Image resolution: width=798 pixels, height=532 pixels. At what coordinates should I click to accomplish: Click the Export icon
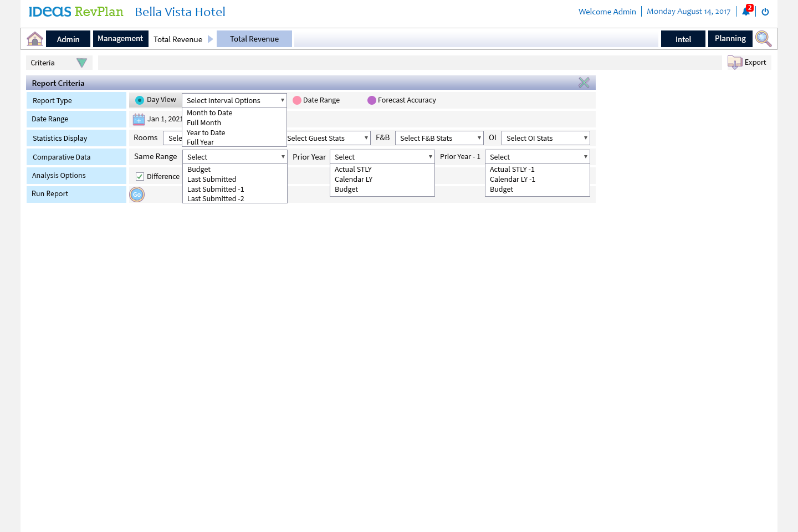coord(735,63)
